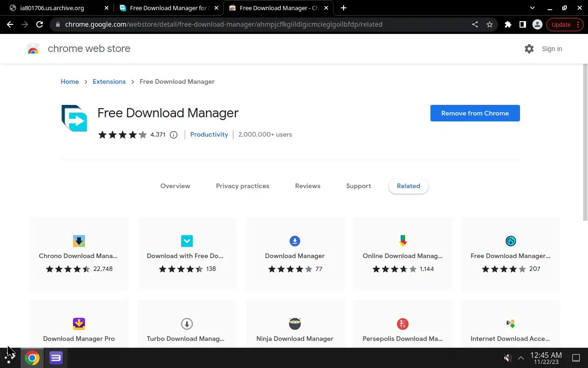Viewport: 588px width, 368px height.
Task: Go to Extensions breadcrumb link
Action: pyautogui.click(x=109, y=81)
